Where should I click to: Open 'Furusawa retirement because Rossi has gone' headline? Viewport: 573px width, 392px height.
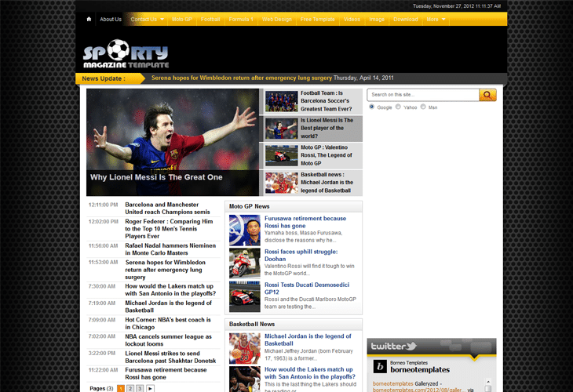click(x=305, y=222)
